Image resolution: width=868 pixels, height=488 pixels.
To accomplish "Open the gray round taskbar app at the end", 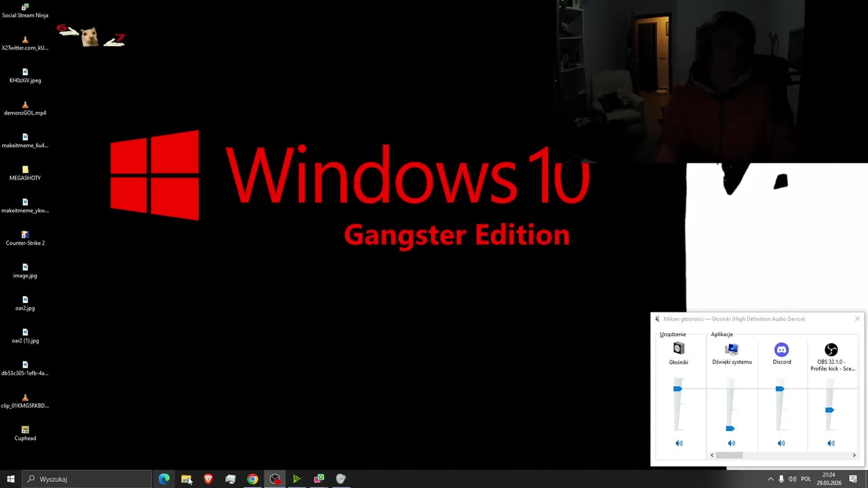I will pos(340,479).
